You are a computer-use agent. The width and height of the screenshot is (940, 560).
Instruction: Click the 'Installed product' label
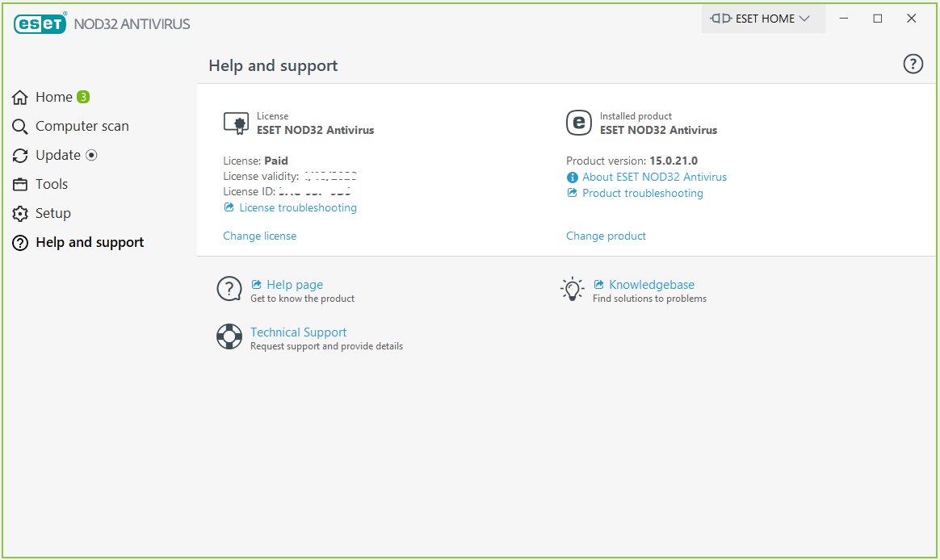(x=636, y=116)
